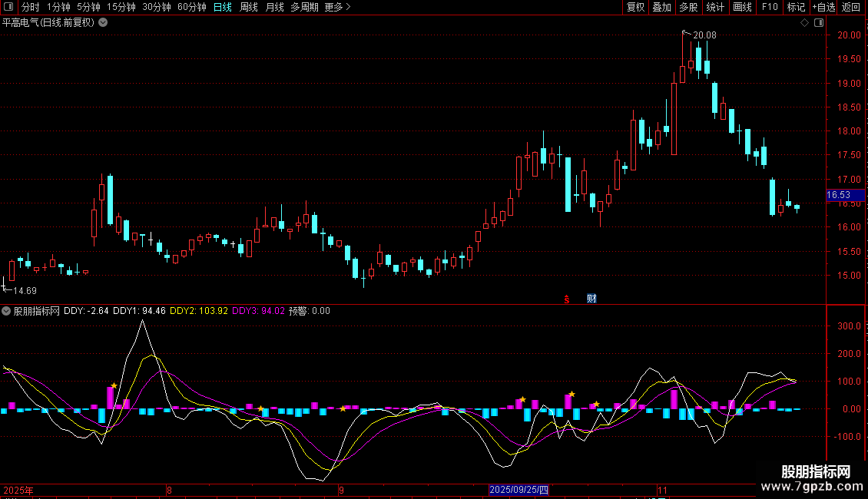
Task: Switch to 周线 weekly chart
Action: 249,7
